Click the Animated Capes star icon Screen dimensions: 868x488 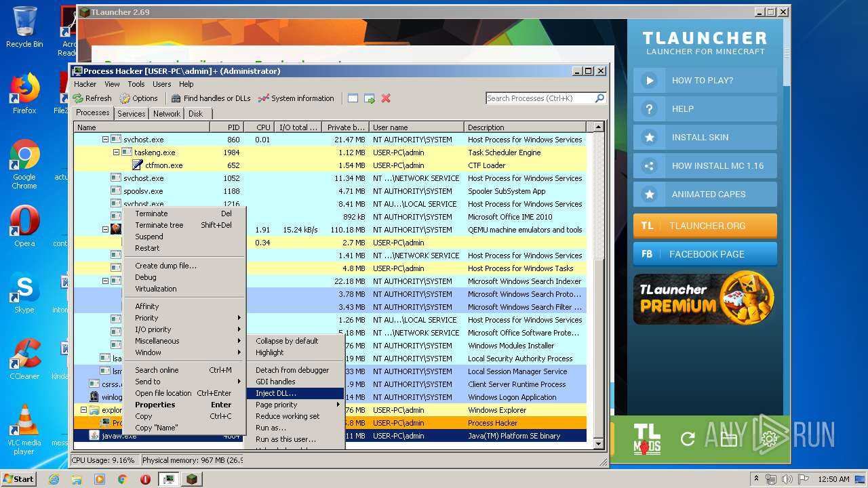pyautogui.click(x=650, y=194)
